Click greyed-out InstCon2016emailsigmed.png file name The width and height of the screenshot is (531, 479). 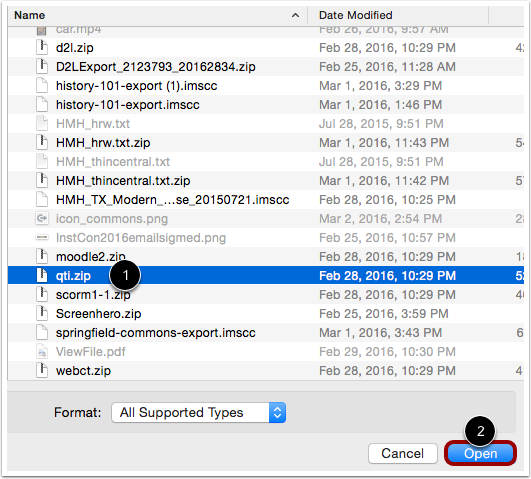click(141, 237)
